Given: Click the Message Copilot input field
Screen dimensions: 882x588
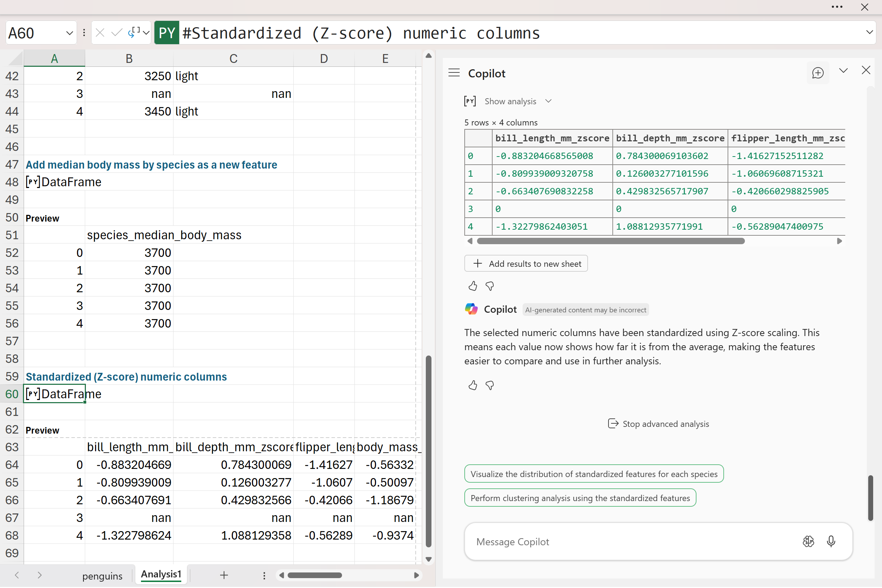Looking at the screenshot, I should (x=630, y=542).
